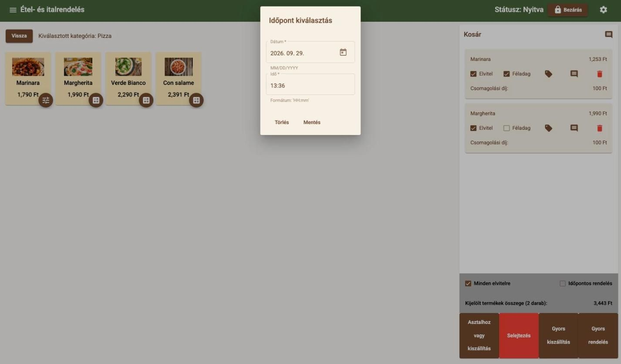The image size is (621, 364).
Task: Uncheck Féladag for Marinara
Action: 506,74
